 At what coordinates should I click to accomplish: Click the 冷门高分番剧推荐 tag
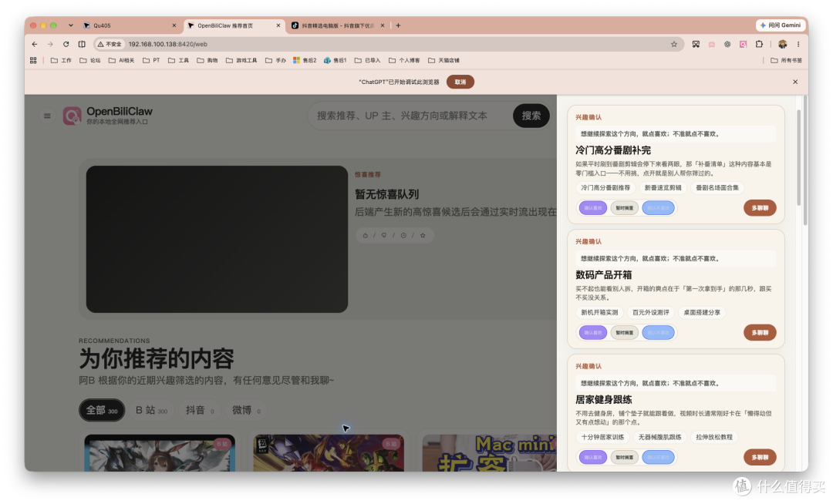click(605, 188)
